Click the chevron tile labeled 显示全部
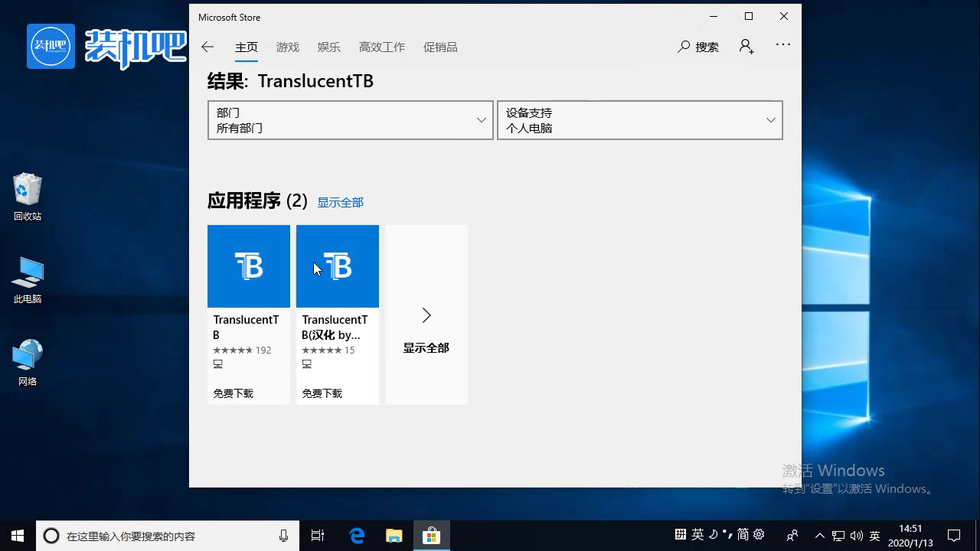Screen dimensions: 980x551 point(426,315)
